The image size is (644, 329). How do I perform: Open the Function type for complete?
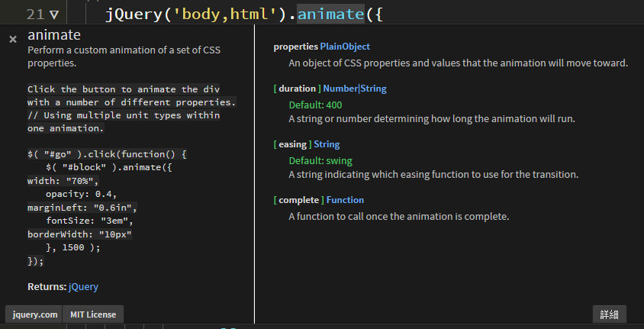pyautogui.click(x=345, y=200)
